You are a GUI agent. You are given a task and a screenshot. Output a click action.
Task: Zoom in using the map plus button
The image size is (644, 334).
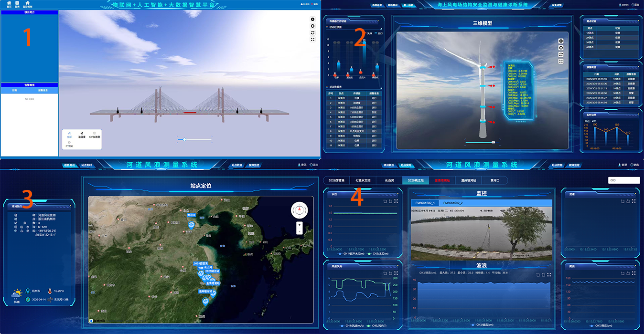click(299, 224)
